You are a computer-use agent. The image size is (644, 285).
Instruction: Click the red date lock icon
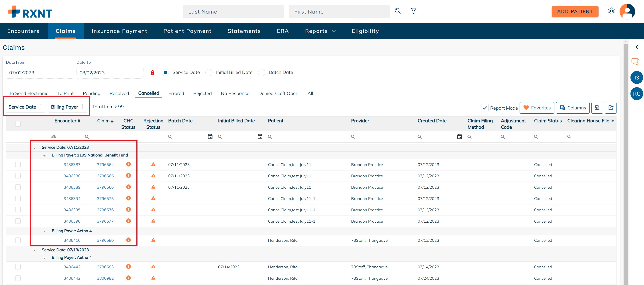[153, 73]
